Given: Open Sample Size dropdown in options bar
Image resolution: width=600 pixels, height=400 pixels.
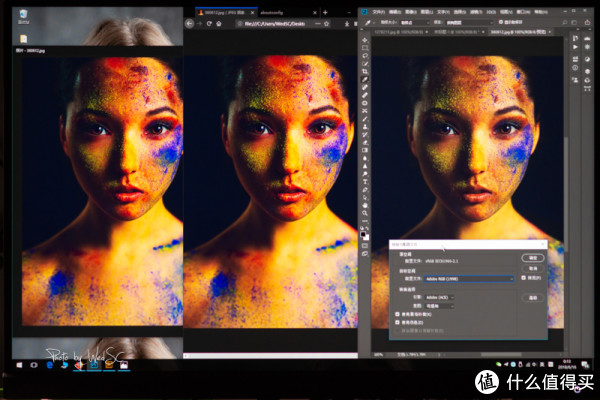Looking at the screenshot, I should pos(415,23).
